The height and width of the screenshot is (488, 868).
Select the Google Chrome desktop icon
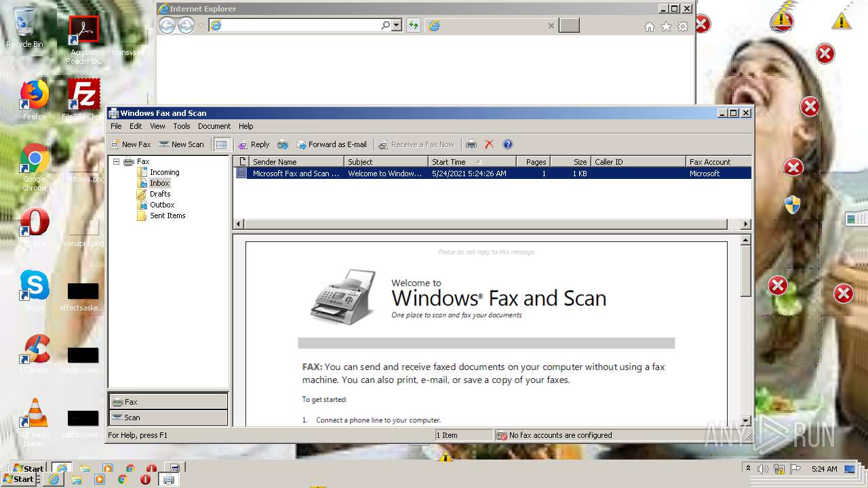(x=35, y=167)
